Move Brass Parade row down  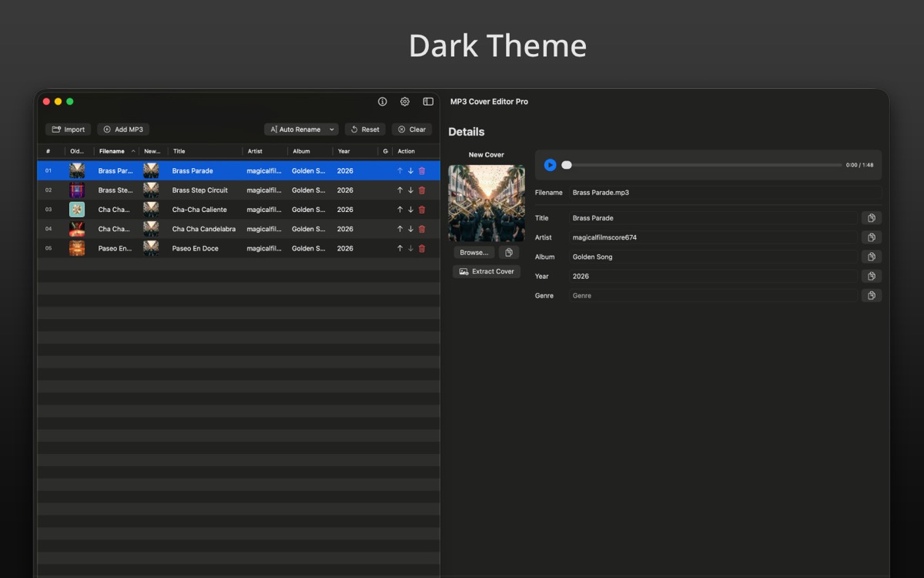tap(410, 171)
